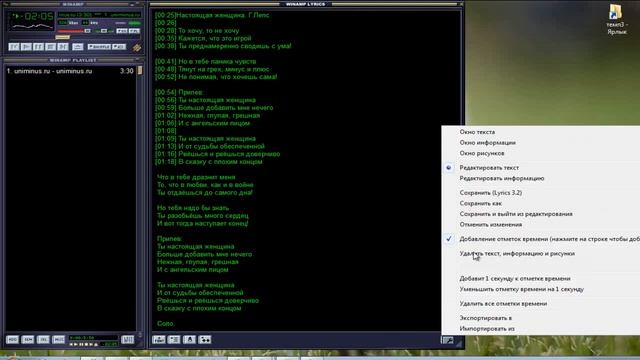The height and width of the screenshot is (360, 640).
Task: Click lyric line 'Но тебя надо бы знать'
Action: point(193,208)
